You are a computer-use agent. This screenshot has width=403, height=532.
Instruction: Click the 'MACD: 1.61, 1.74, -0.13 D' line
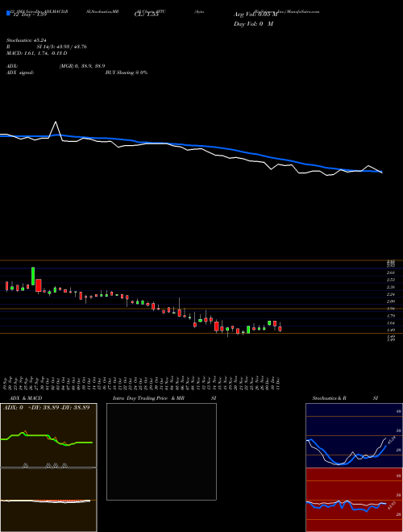click(36, 53)
